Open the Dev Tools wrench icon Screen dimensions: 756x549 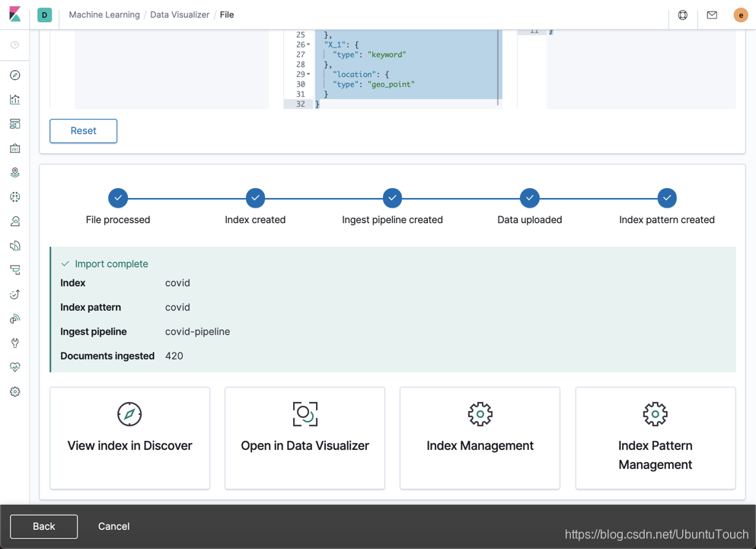pos(15,343)
